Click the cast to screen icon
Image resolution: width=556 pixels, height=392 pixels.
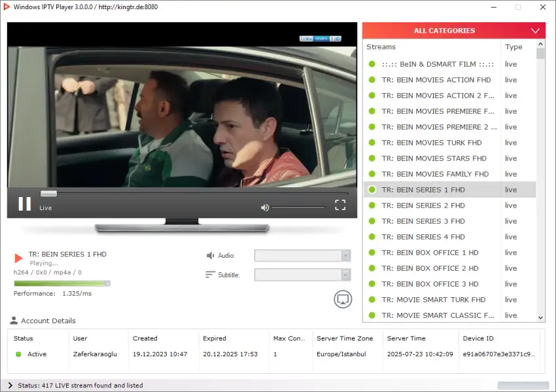coord(343,300)
